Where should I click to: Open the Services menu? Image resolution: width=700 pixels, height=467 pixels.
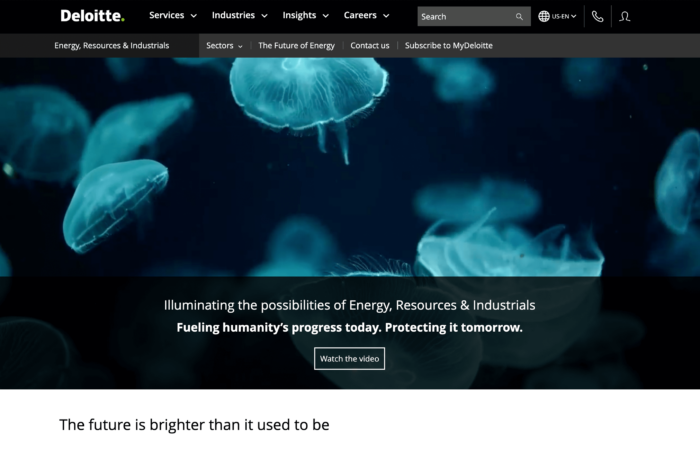(167, 15)
